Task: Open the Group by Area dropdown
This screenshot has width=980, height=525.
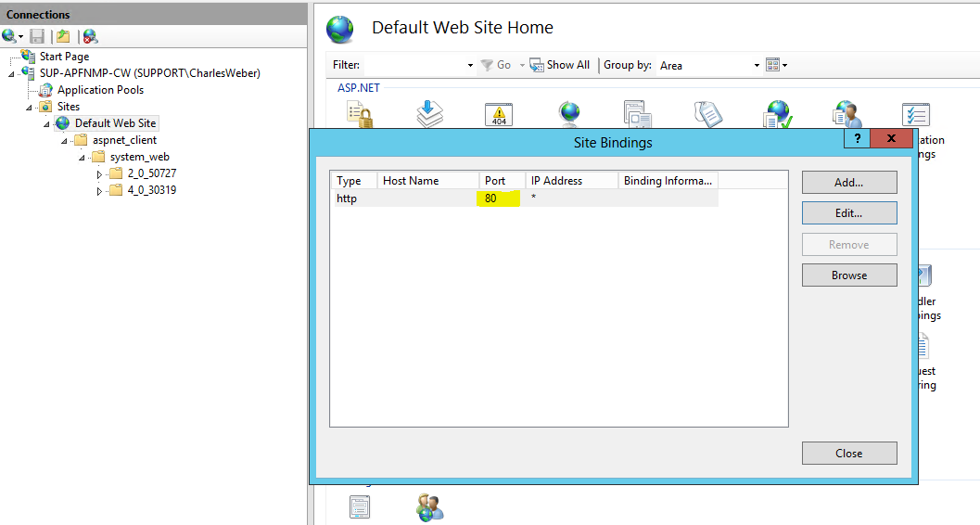Action: point(710,65)
